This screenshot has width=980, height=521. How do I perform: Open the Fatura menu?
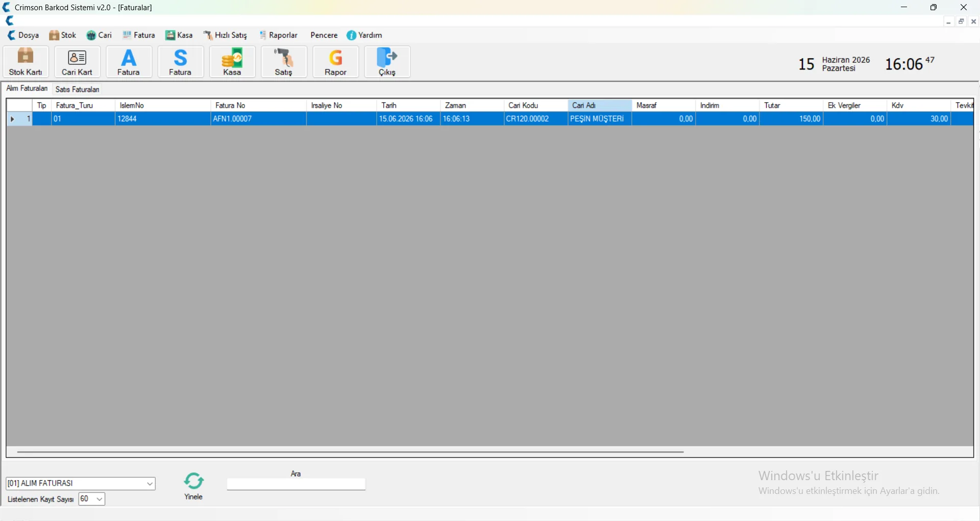coord(139,35)
